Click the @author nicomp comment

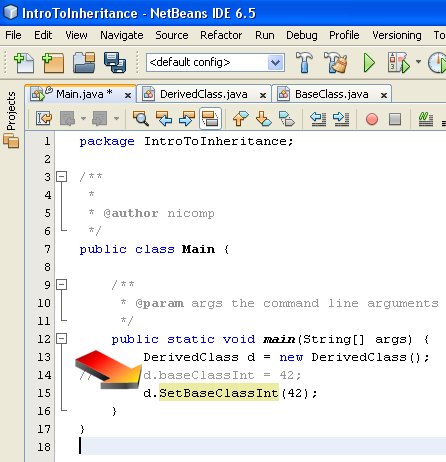pos(159,213)
